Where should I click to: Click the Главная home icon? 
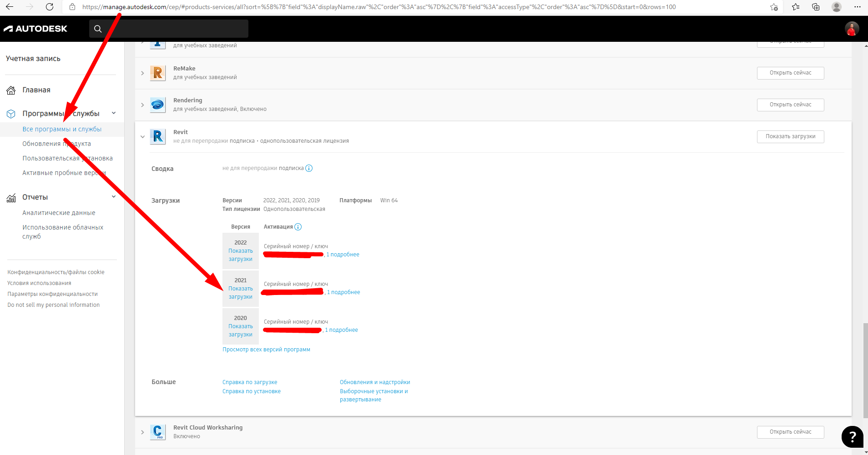click(11, 90)
